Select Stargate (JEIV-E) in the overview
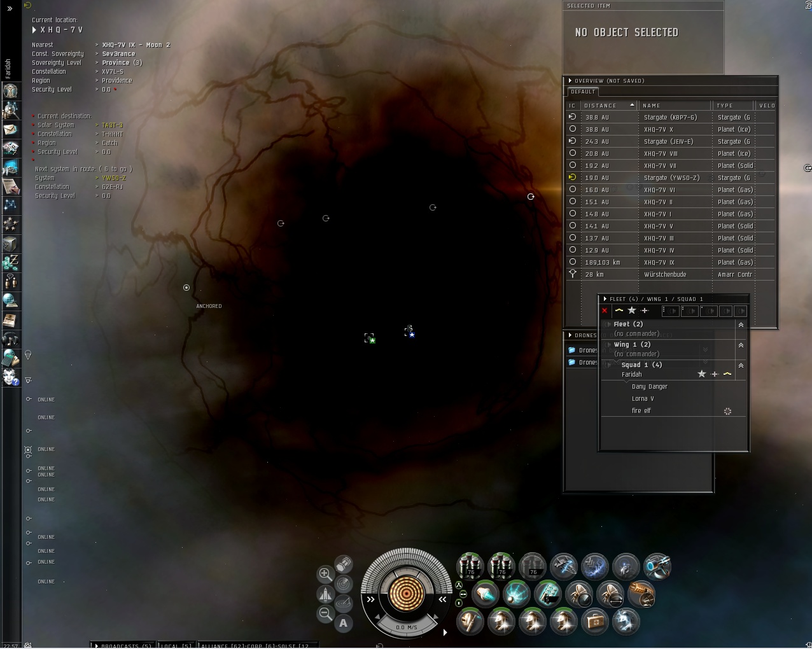The width and height of the screenshot is (812, 649). [x=670, y=141]
